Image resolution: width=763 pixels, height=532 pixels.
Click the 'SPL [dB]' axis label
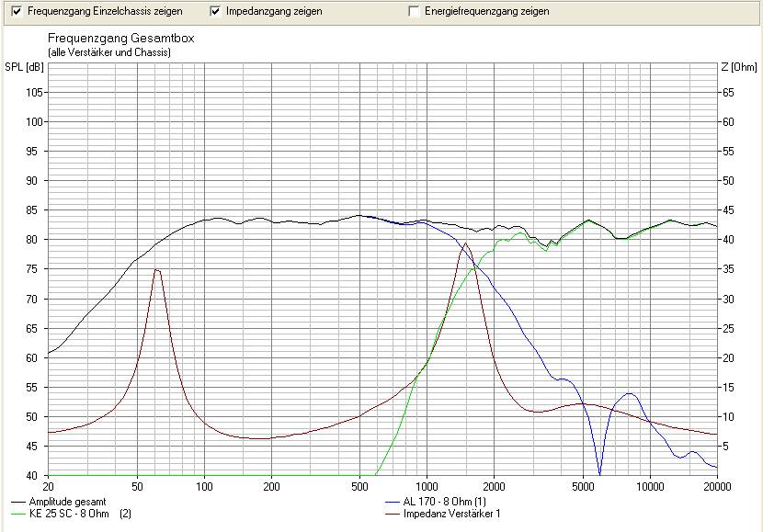pos(24,67)
